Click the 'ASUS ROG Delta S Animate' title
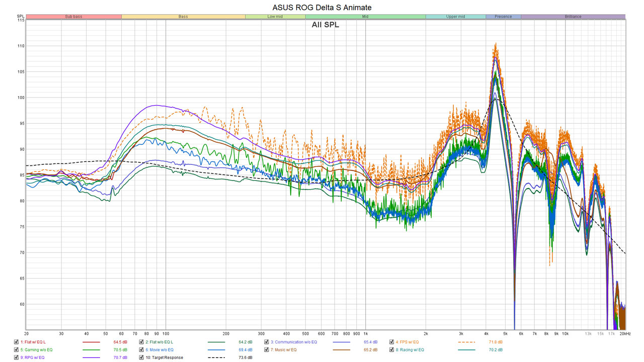 [x=322, y=7]
